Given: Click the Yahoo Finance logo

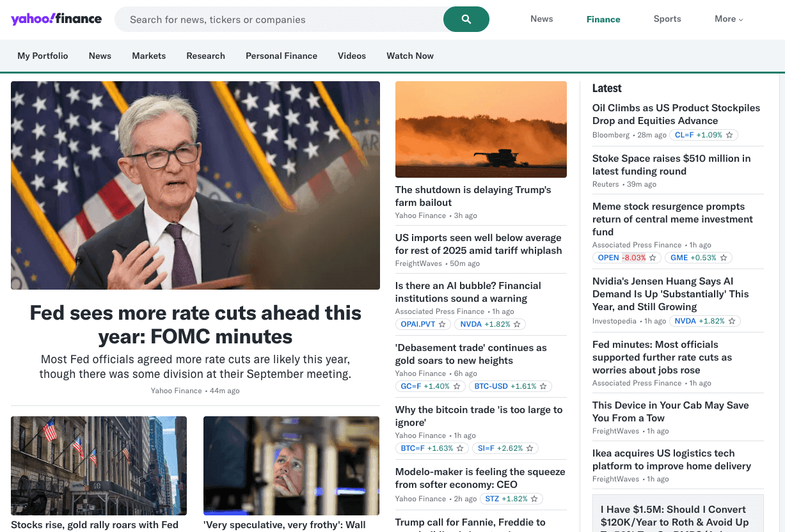Looking at the screenshot, I should tap(56, 19).
